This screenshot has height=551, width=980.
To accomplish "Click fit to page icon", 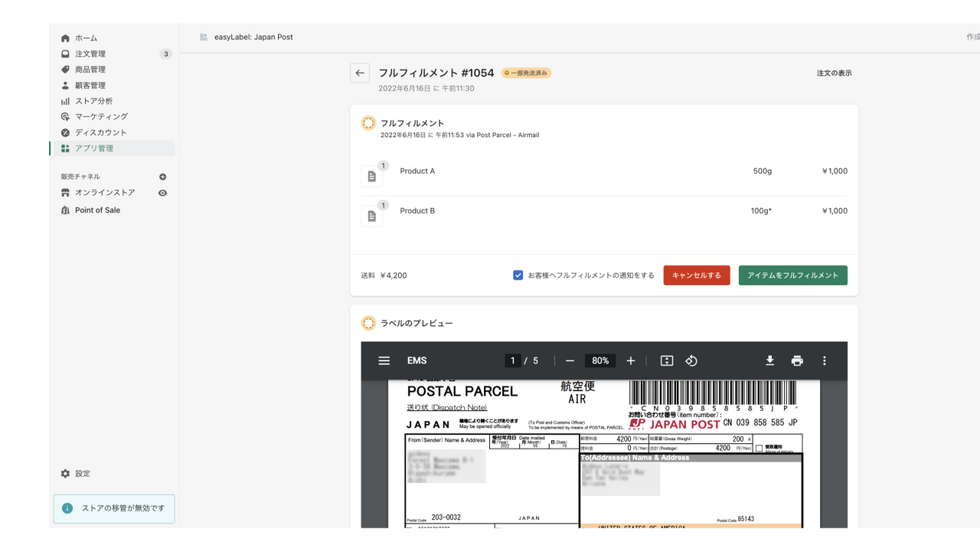I will tap(667, 360).
